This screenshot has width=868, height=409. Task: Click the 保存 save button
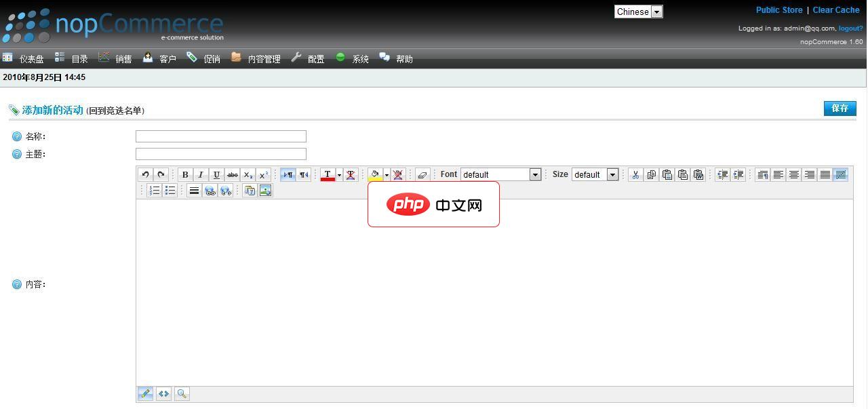coord(840,109)
